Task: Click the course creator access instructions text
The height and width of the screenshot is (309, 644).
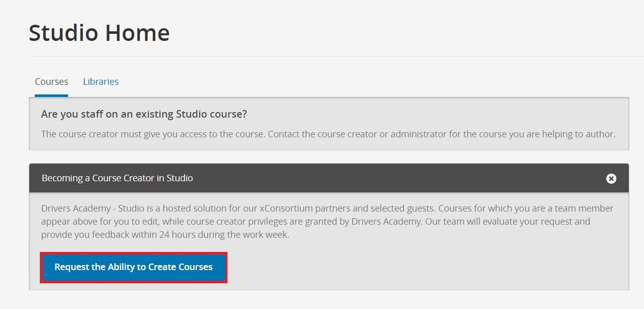Action: (x=328, y=134)
